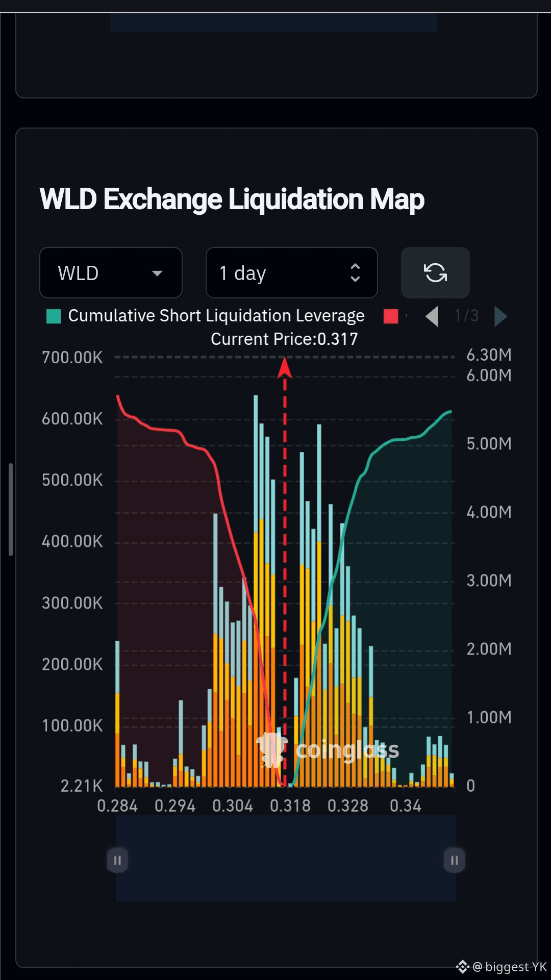Click the WLD Exchange Liquidation Map title
The height and width of the screenshot is (980, 551).
click(232, 199)
